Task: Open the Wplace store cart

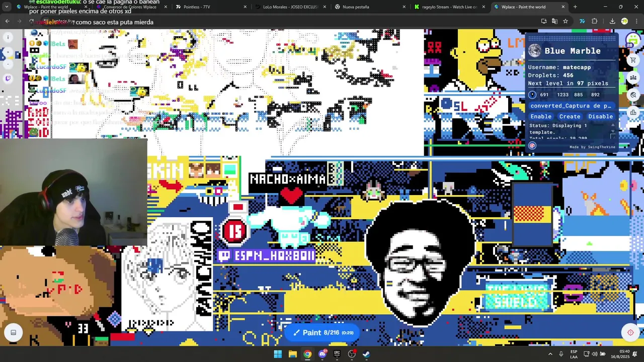Action: tap(633, 60)
